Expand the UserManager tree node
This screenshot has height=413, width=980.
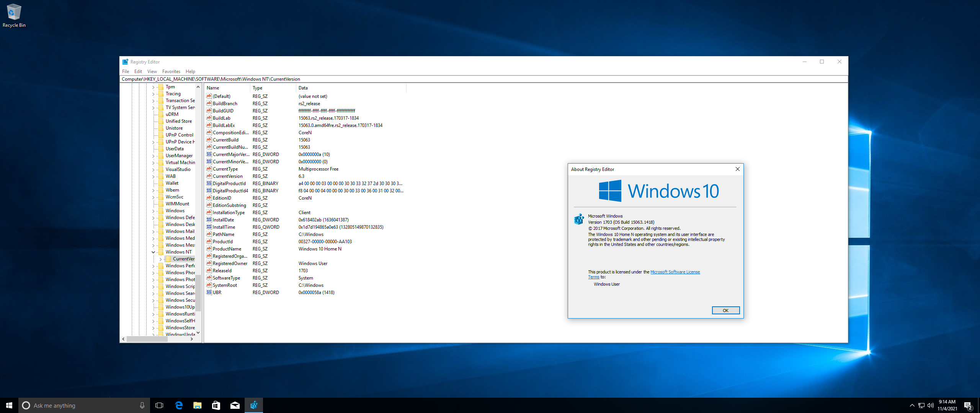(153, 156)
